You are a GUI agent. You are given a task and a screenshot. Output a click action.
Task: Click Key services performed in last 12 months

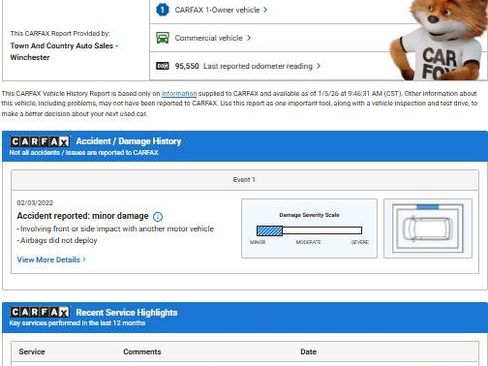[77, 323]
